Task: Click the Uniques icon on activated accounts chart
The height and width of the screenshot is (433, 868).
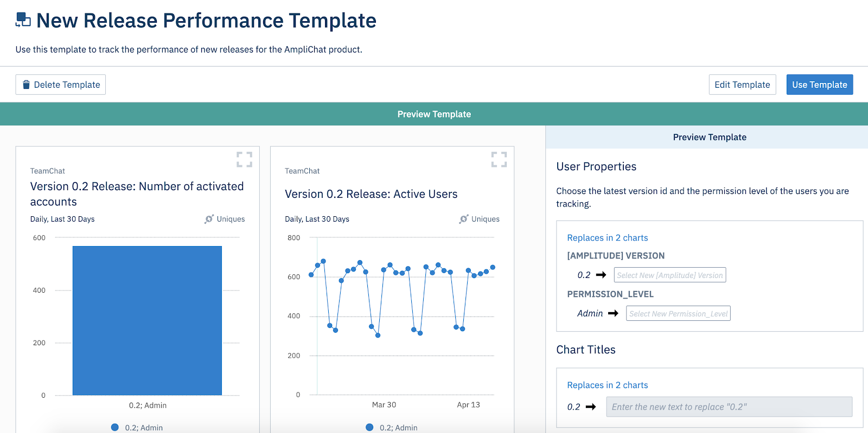Action: pos(209,219)
